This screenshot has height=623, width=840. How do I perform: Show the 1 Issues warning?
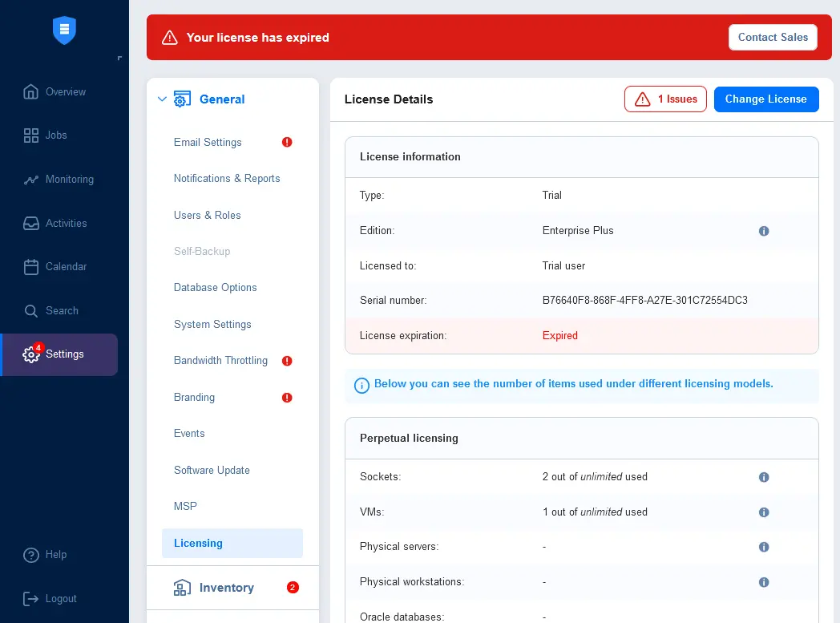point(664,99)
